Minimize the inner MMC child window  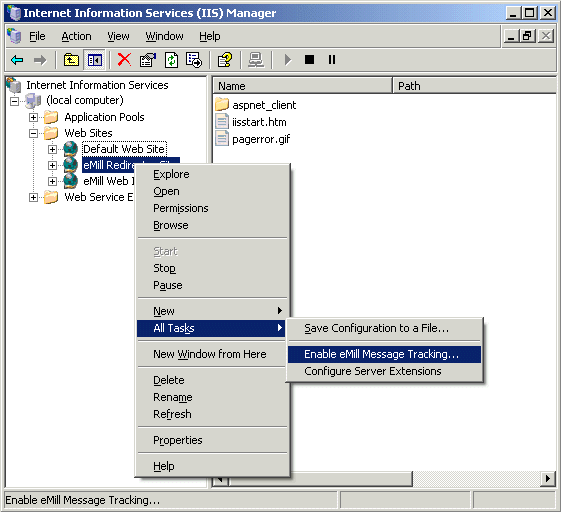[511, 36]
